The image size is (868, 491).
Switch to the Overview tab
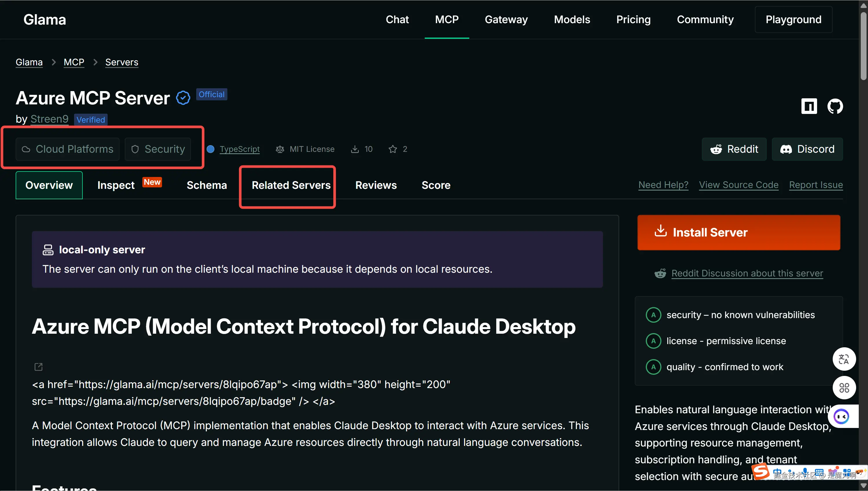(49, 185)
